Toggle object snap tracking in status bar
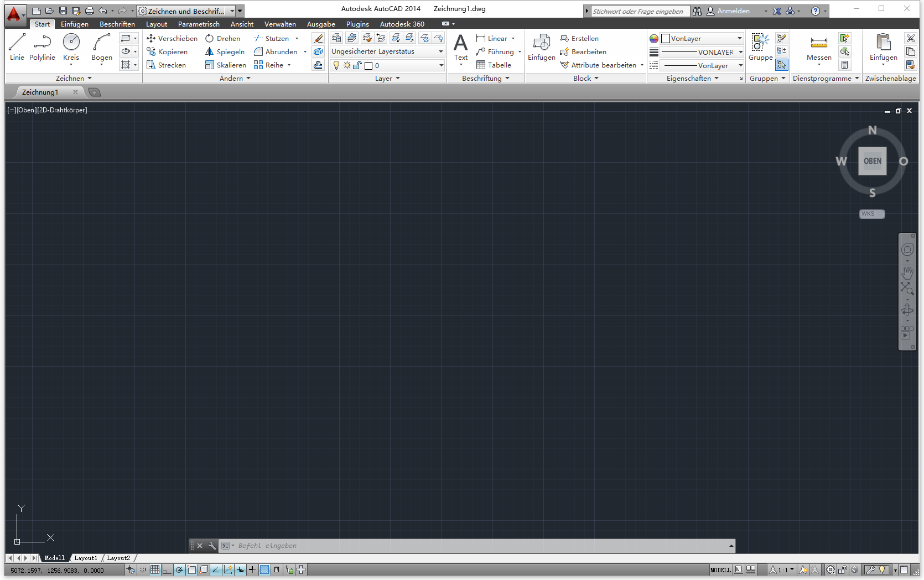Image resolution: width=924 pixels, height=580 pixels. click(216, 569)
